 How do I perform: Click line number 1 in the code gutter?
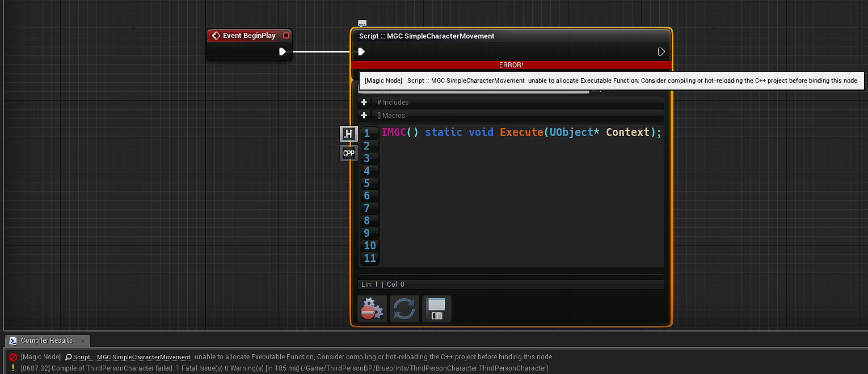click(x=369, y=132)
